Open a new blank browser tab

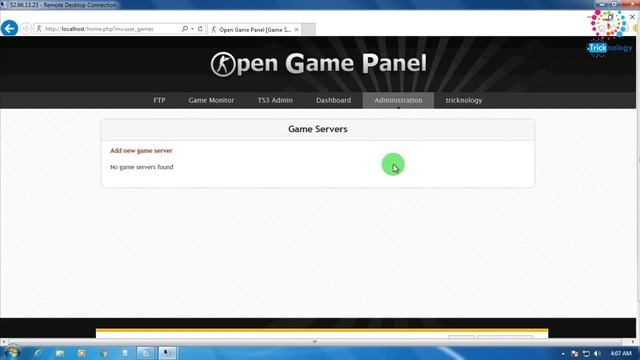309,29
